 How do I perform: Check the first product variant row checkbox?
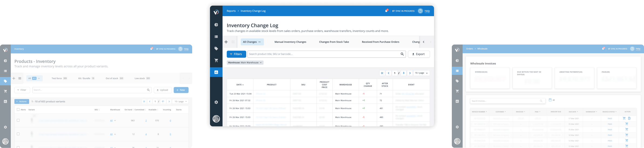coord(18,120)
